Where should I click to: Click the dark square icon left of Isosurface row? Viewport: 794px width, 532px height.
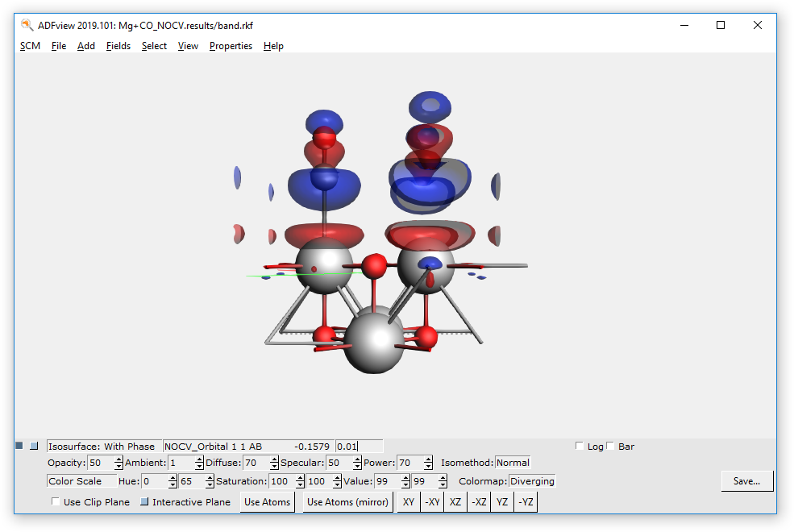click(x=18, y=445)
